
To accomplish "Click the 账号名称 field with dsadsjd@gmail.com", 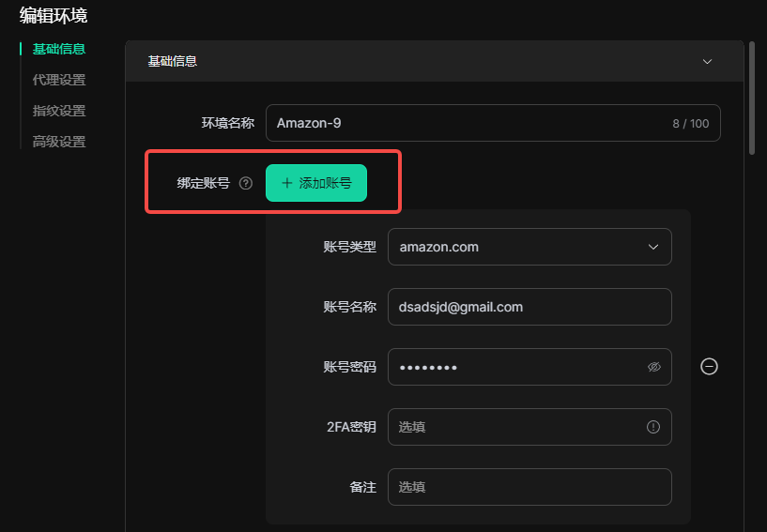I will (x=529, y=307).
